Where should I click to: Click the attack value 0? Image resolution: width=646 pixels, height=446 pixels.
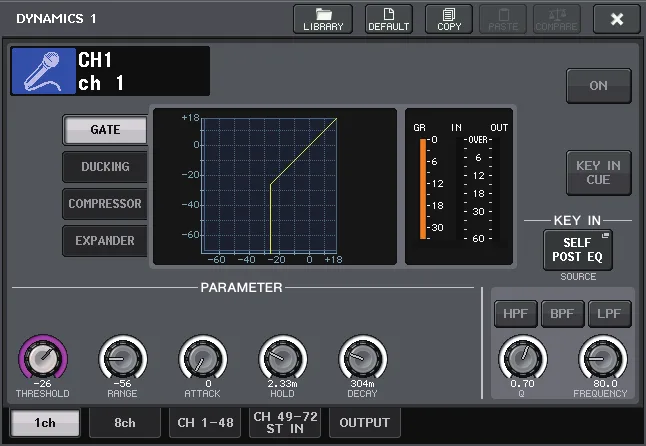[x=208, y=383]
